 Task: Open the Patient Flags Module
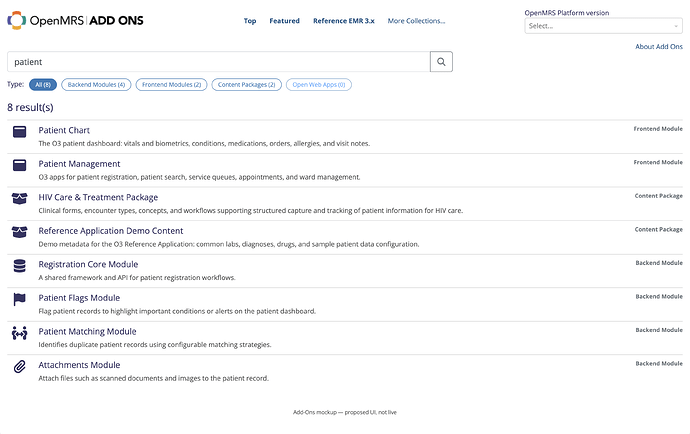[x=79, y=298]
